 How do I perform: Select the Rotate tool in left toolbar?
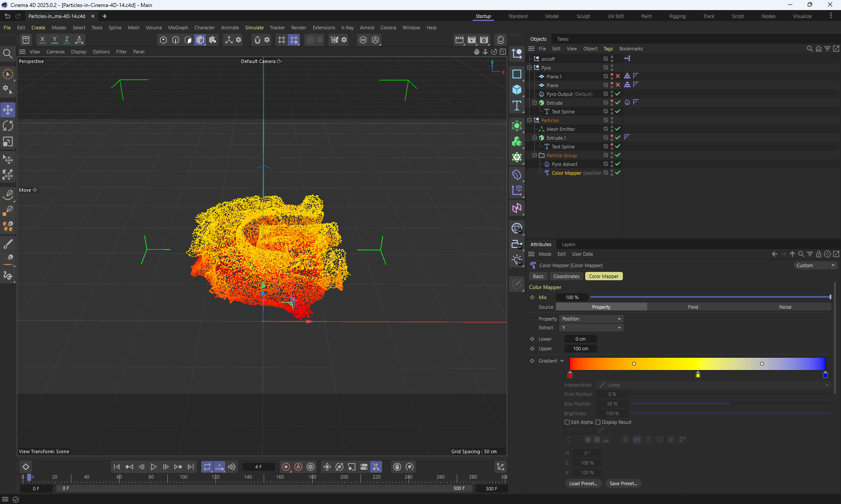coord(8,126)
